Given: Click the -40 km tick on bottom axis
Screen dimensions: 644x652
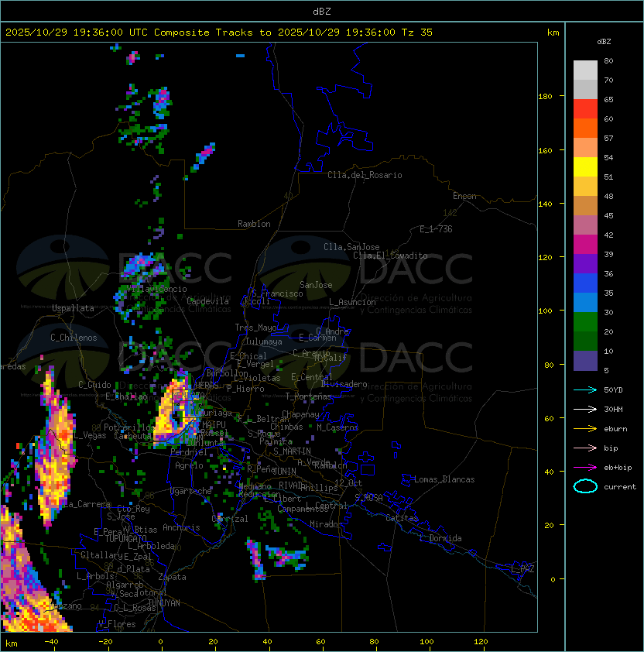Looking at the screenshot, I should (x=52, y=642).
